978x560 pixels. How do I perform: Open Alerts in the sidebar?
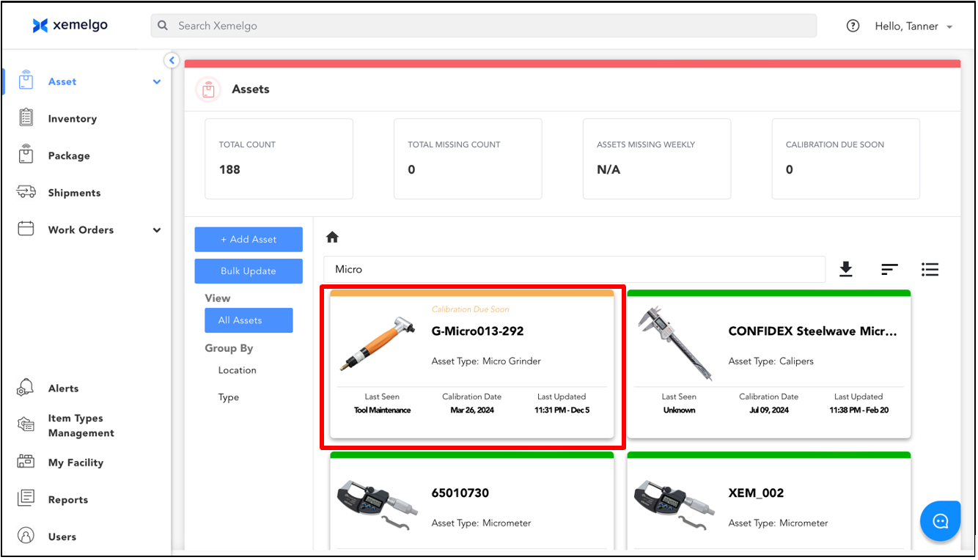tap(63, 388)
